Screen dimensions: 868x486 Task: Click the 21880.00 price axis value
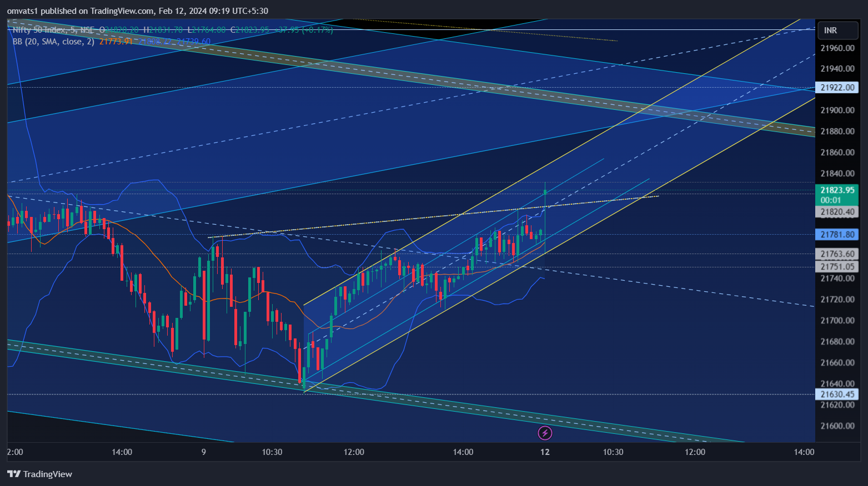(837, 131)
